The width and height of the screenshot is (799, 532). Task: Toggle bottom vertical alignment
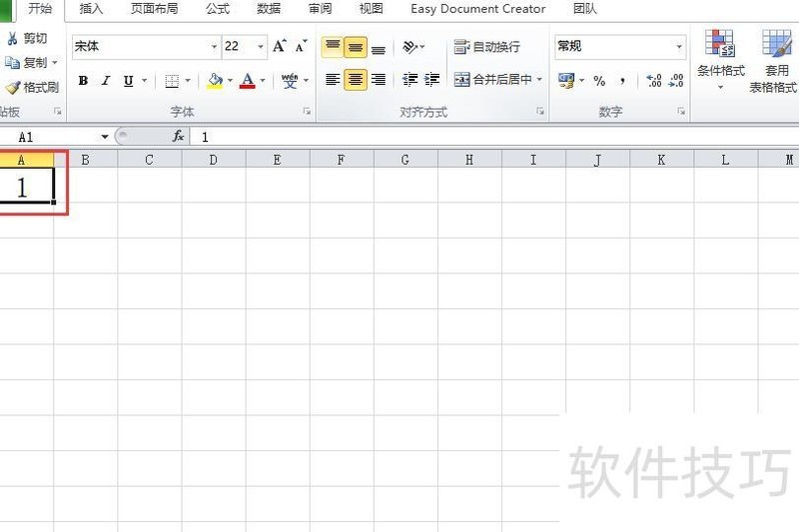coord(379,47)
